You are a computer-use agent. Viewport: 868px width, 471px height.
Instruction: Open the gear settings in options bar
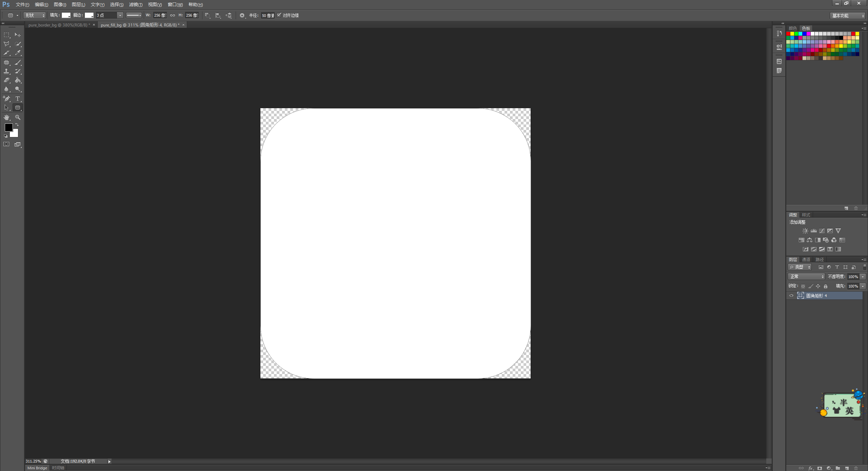pos(242,15)
